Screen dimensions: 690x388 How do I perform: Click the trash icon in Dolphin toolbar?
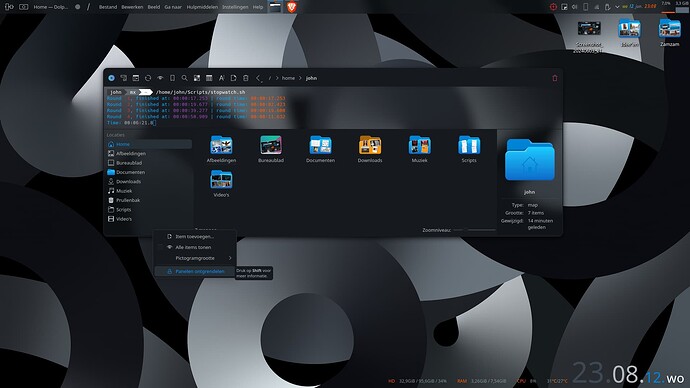pyautogui.click(x=246, y=78)
